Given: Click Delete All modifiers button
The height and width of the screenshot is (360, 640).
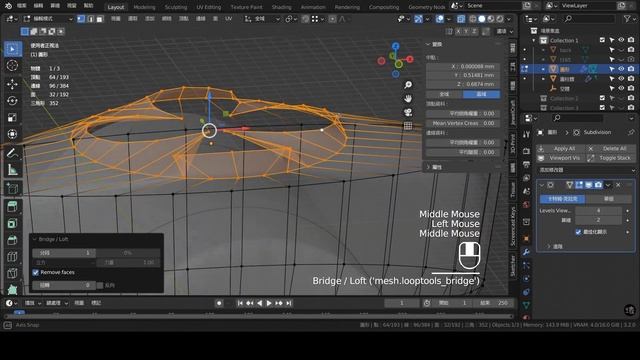Looking at the screenshot, I should click(x=611, y=149).
